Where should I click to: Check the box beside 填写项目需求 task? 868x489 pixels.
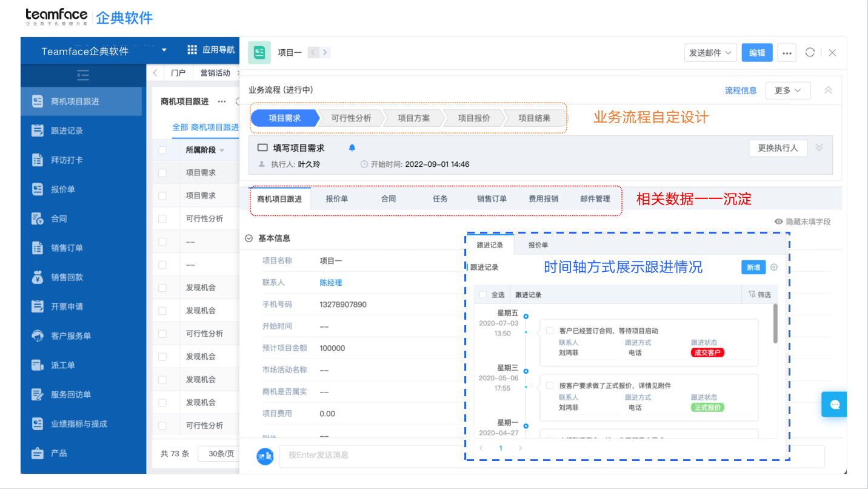[x=263, y=146]
